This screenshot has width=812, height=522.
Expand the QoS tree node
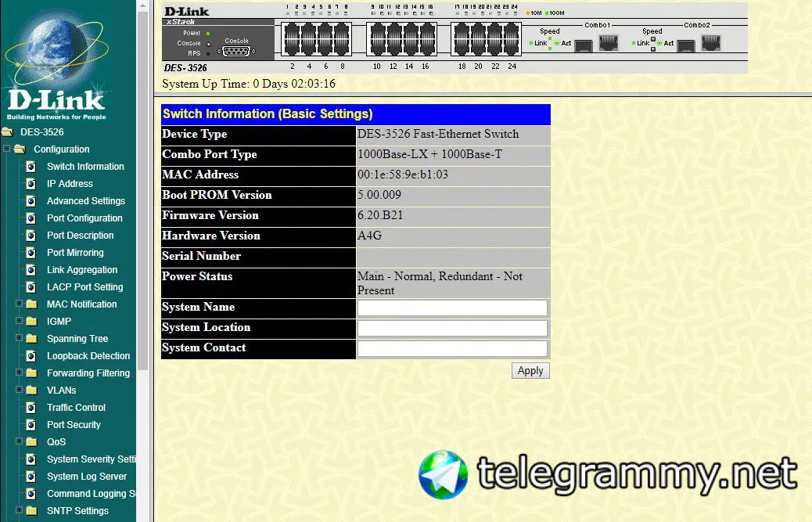pos(19,441)
